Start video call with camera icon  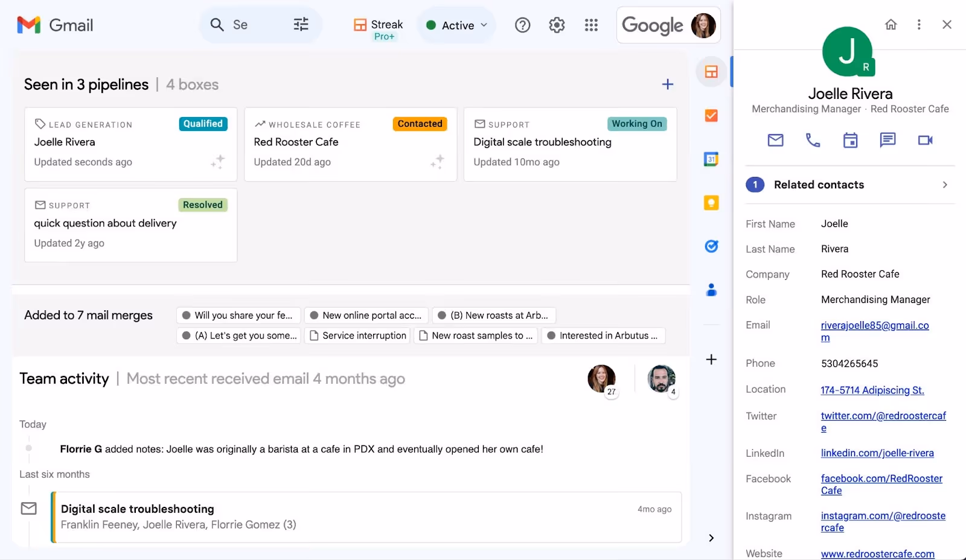pyautogui.click(x=925, y=141)
